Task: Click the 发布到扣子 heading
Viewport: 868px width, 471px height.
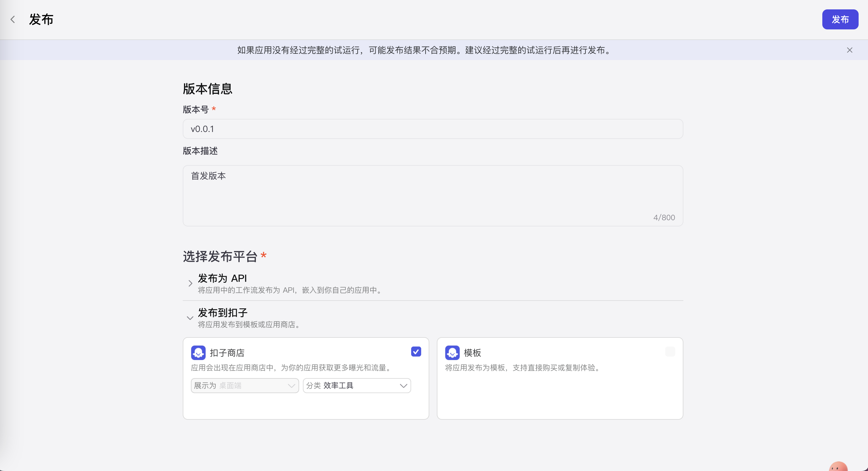Action: 222,313
